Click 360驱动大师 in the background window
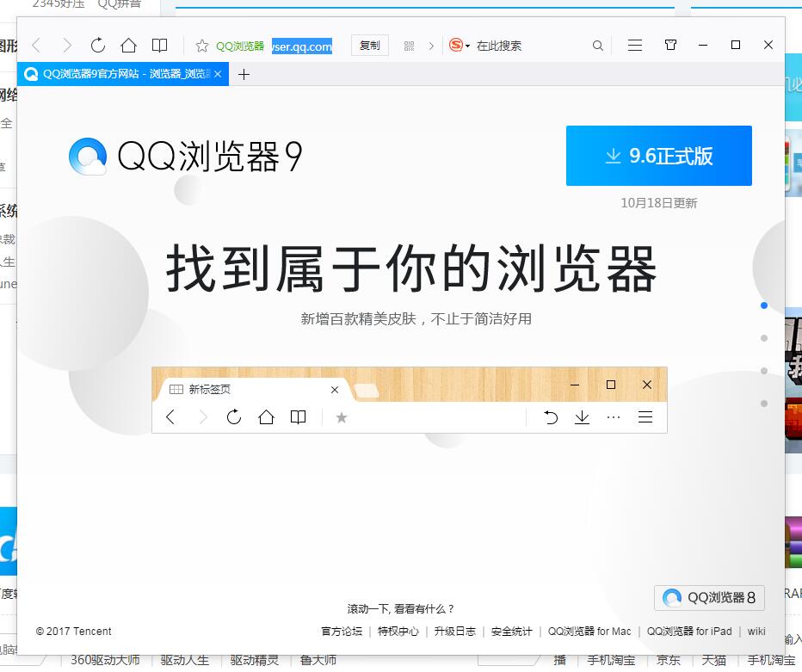The width and height of the screenshot is (802, 672). (105, 661)
